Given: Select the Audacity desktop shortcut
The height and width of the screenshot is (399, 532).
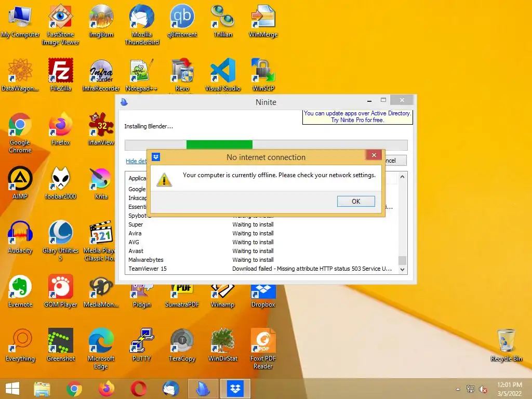Looking at the screenshot, I should click(x=20, y=237).
